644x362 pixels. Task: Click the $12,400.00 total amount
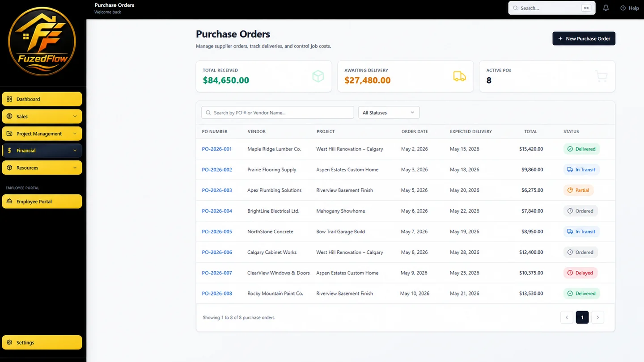click(x=531, y=253)
